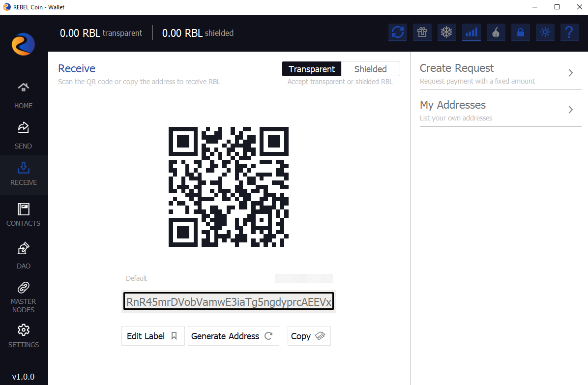The image size is (588, 385).
Task: Open the bar chart statistics icon
Action: coord(471,32)
